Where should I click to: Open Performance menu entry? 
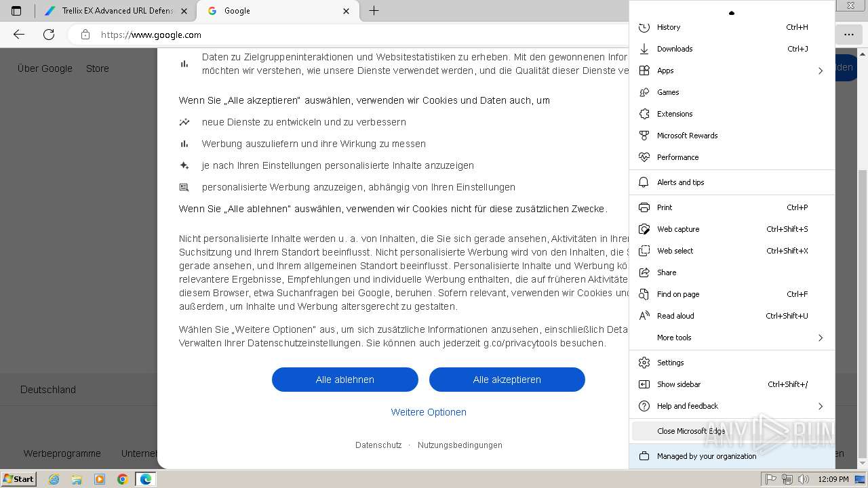pos(732,157)
